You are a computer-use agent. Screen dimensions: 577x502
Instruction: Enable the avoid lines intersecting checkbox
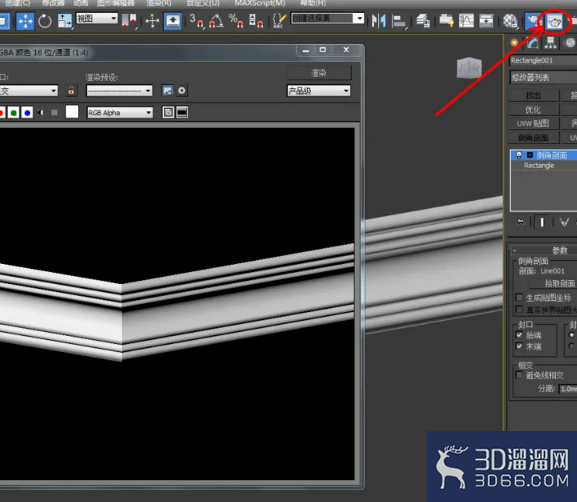click(x=519, y=375)
